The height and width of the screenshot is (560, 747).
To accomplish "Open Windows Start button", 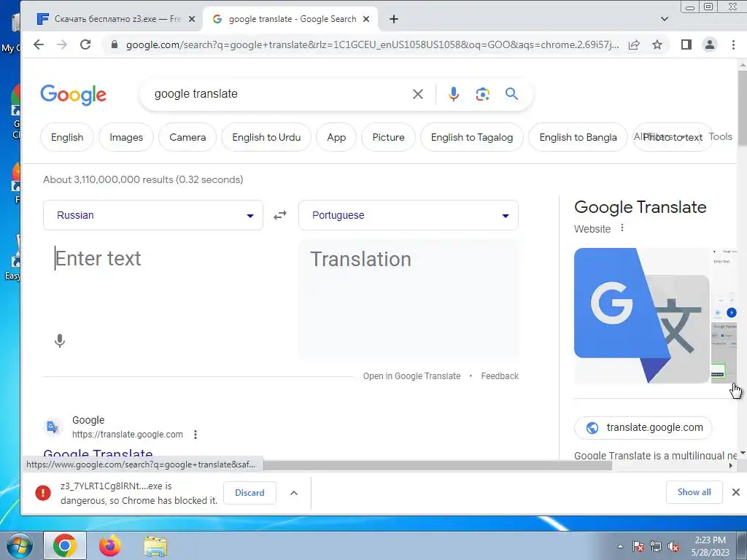I will (18, 545).
